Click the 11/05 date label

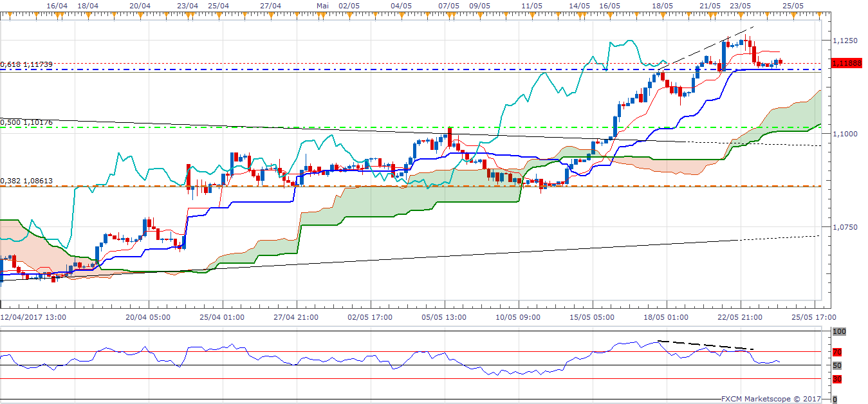pos(531,5)
